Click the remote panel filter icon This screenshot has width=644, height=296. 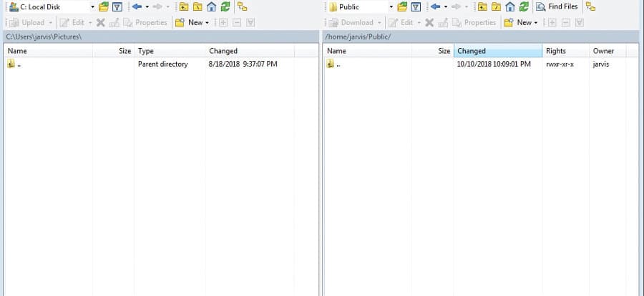click(x=416, y=6)
